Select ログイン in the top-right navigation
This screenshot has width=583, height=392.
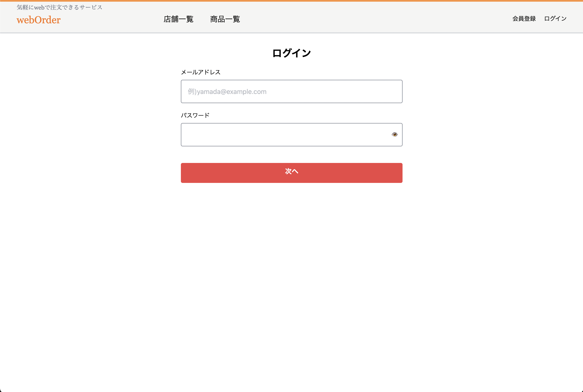click(x=555, y=18)
